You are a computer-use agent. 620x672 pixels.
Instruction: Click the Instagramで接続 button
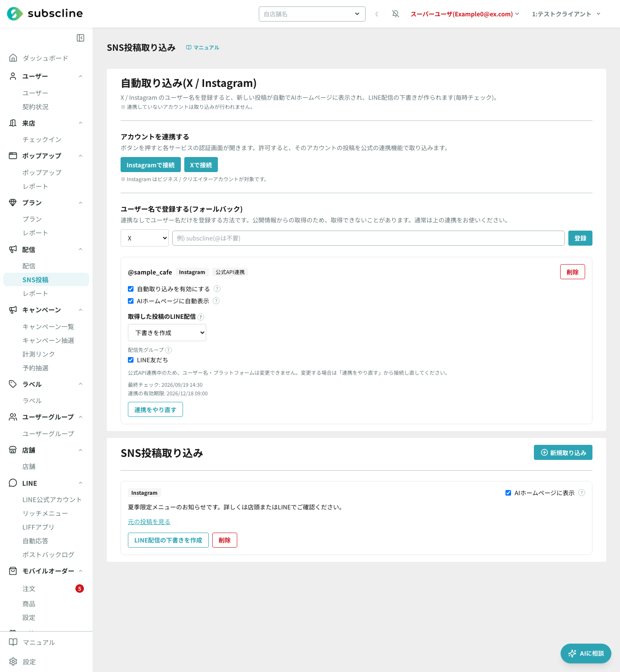151,165
